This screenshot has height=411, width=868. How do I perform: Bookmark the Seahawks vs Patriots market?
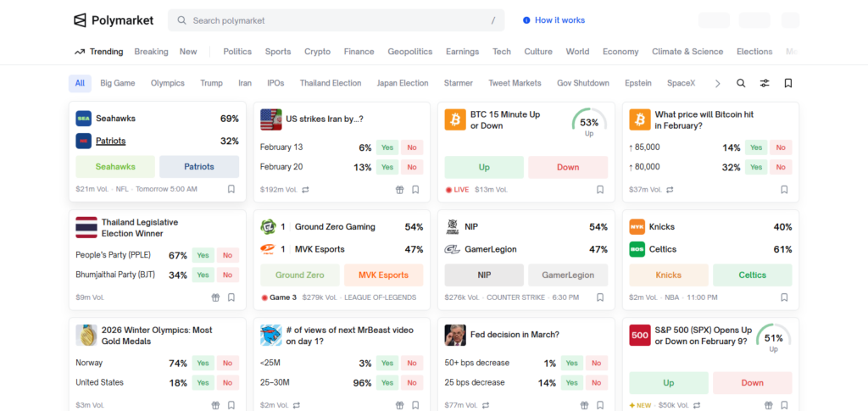pos(231,190)
